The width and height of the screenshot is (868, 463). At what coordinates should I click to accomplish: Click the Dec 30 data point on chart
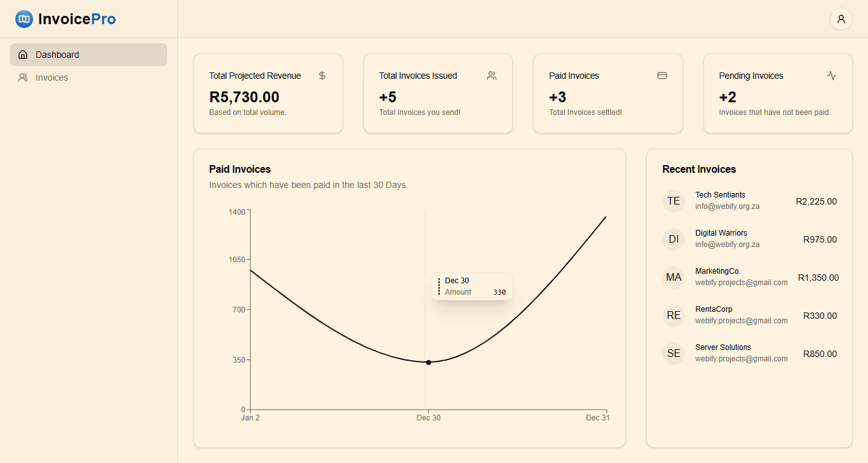(428, 362)
